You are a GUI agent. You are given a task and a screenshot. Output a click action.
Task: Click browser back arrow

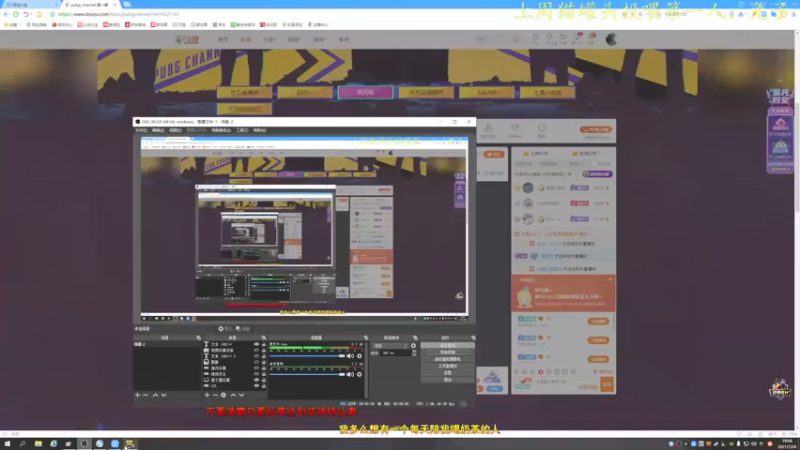6,14
